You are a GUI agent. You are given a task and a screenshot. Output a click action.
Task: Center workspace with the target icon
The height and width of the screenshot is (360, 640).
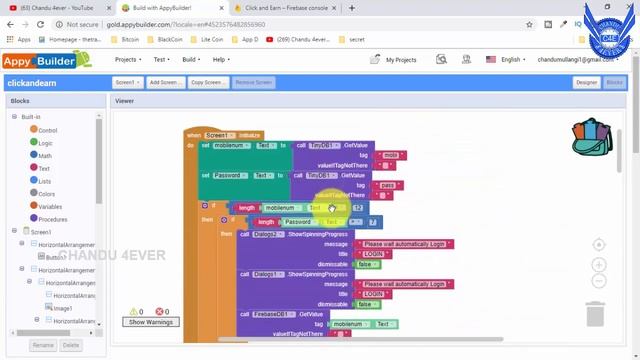point(599,245)
